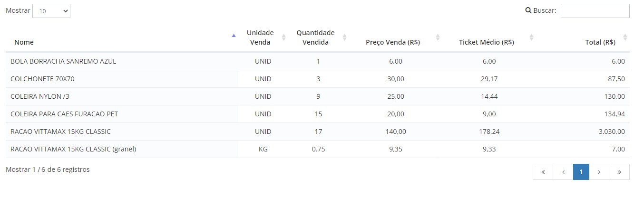The image size is (644, 207).
Task: Go to previous page with left chevron
Action: 563,172
